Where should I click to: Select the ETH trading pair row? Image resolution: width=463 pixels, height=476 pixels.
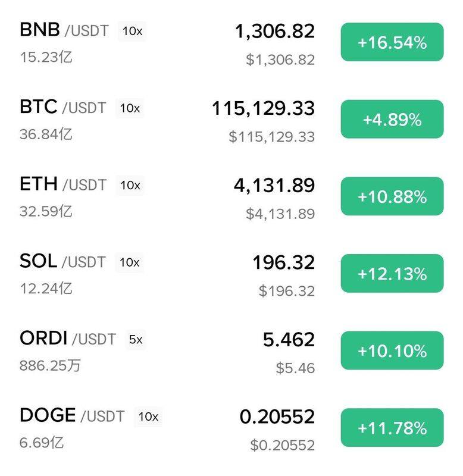click(62, 184)
